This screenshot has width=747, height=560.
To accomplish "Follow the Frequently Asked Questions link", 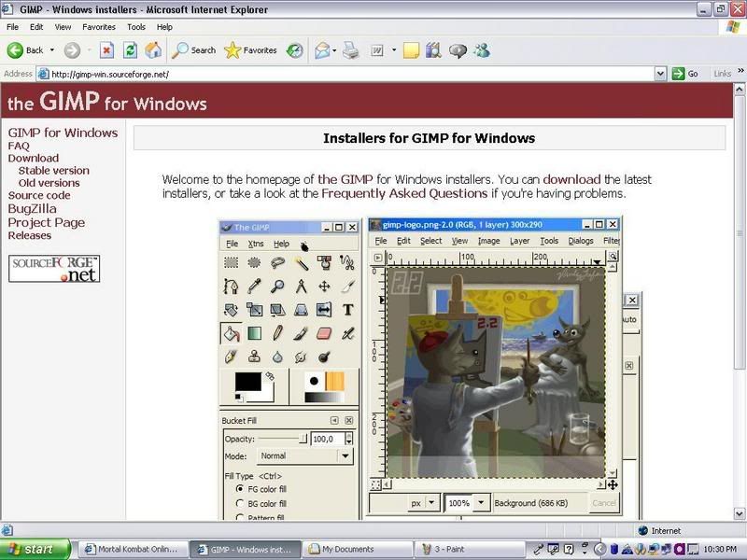I will point(404,193).
